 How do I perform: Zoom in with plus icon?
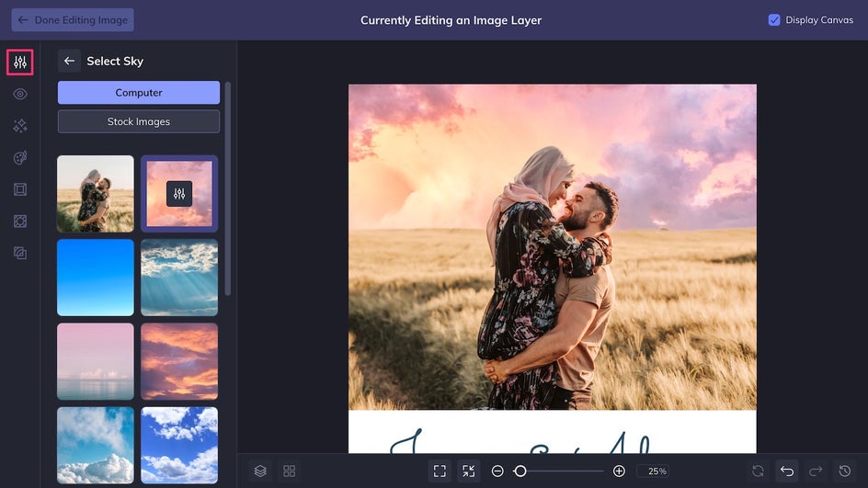tap(619, 471)
